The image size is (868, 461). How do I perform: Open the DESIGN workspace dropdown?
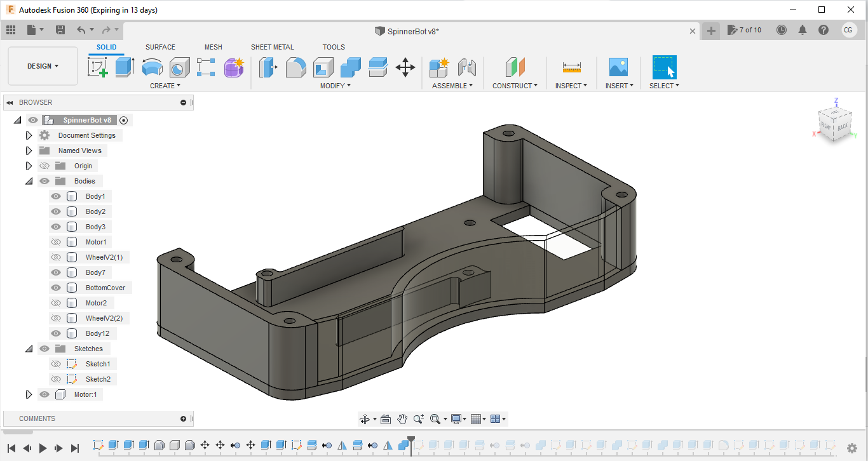pyautogui.click(x=43, y=66)
